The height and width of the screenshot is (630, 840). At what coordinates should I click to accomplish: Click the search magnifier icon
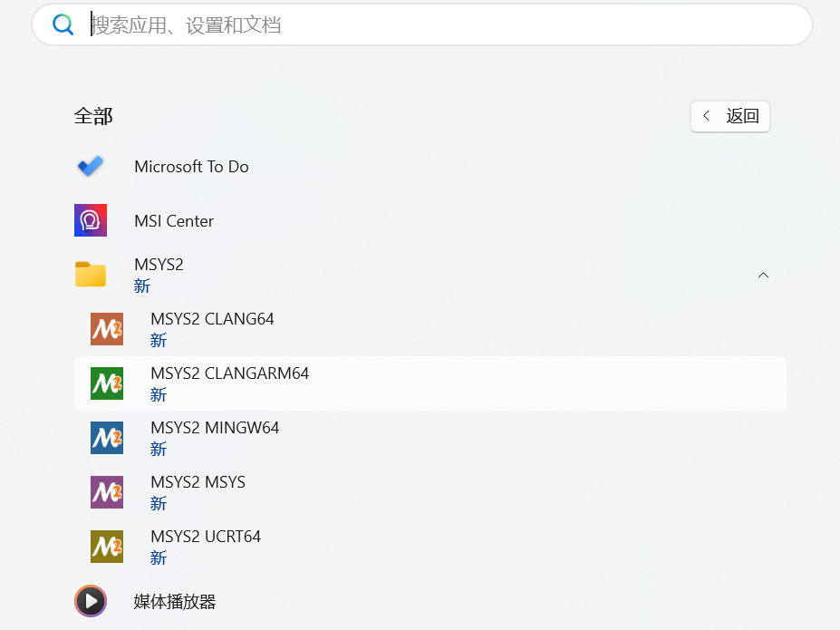pos(63,24)
